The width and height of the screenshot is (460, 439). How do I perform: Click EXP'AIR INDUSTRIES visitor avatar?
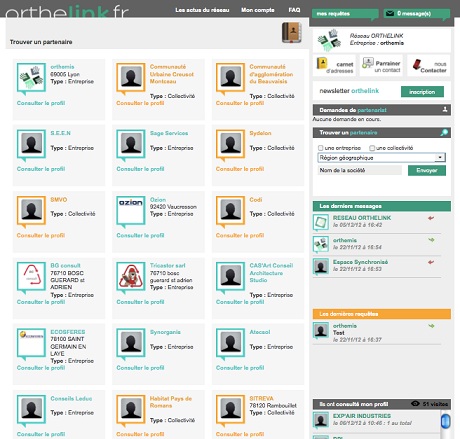click(321, 421)
